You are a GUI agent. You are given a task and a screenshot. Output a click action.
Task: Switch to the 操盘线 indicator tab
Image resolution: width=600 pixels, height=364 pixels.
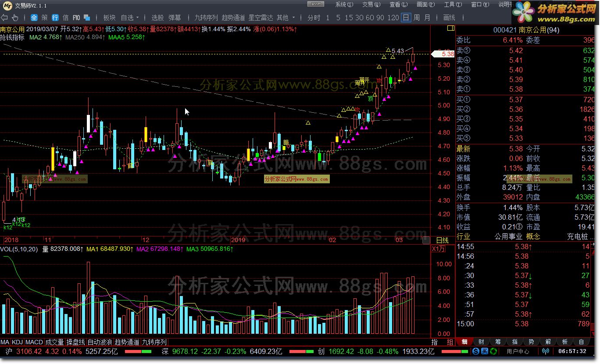(x=76, y=342)
